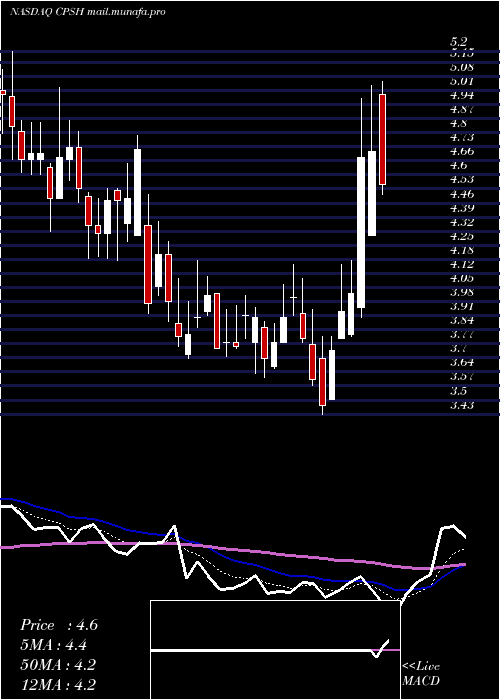Click the 4.87 price axis label
500x700 pixels.
[x=462, y=109]
